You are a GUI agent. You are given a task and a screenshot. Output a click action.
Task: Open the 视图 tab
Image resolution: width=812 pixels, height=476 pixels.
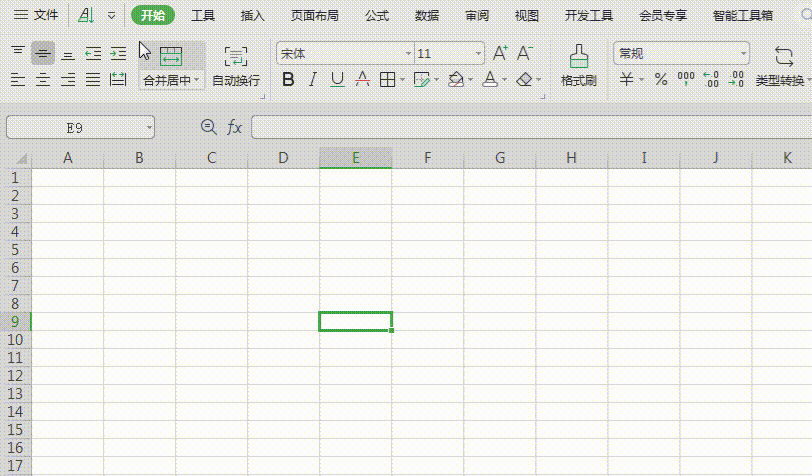pos(527,16)
